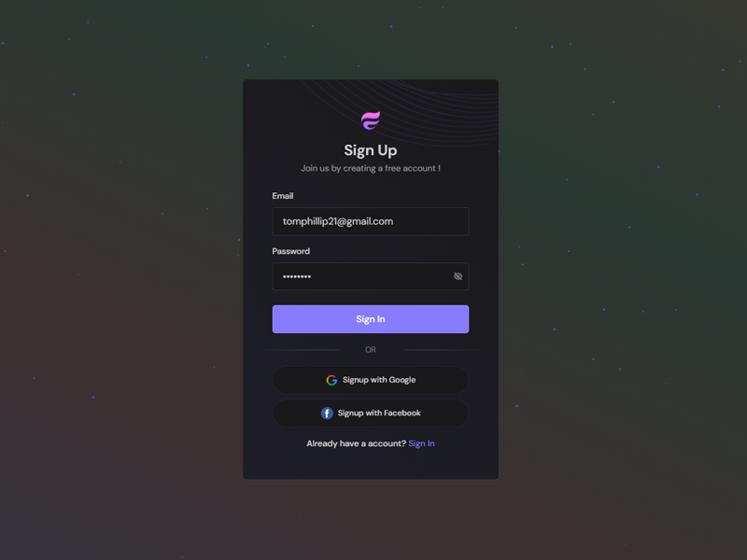
Task: Click the 'Already have a account?' text
Action: tap(356, 443)
